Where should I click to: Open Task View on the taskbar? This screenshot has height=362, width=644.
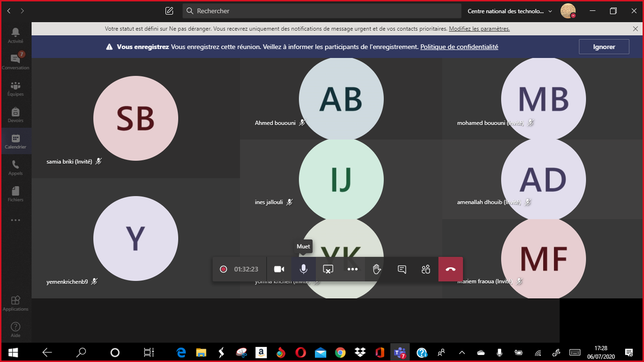(x=149, y=352)
